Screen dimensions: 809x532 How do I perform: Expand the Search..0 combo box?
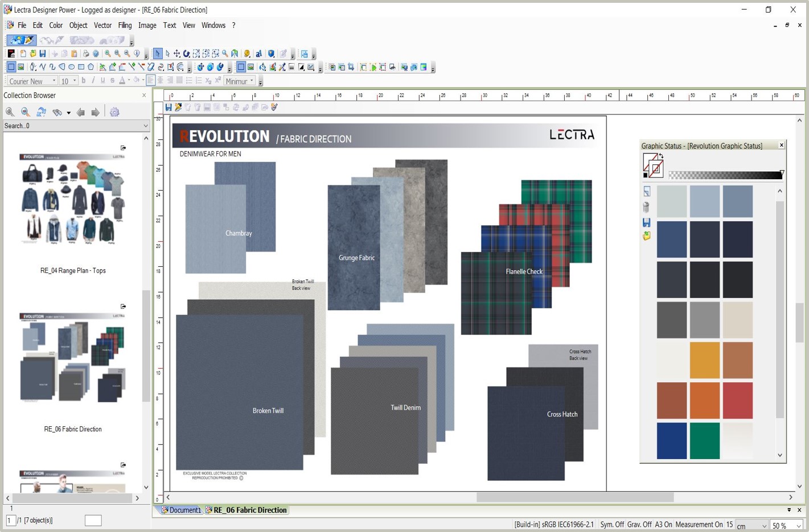point(145,126)
